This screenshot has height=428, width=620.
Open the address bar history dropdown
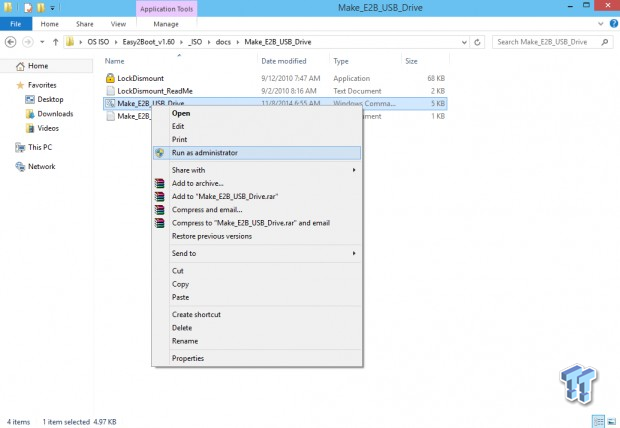[x=464, y=42]
